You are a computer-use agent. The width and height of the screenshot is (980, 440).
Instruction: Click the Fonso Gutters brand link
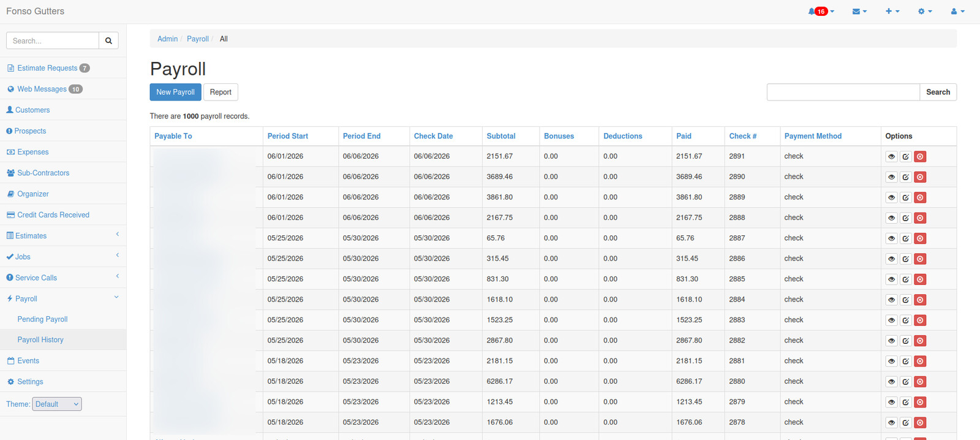pos(35,11)
